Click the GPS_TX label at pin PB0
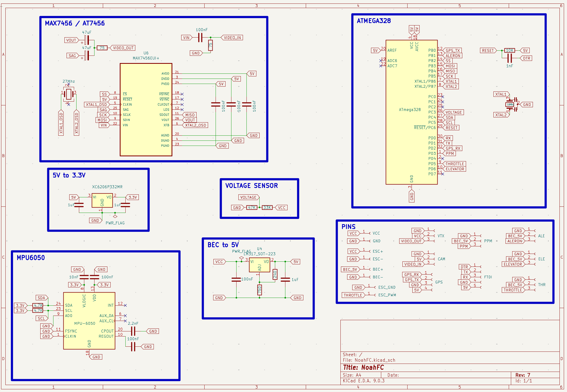The image size is (567, 392). (452, 50)
